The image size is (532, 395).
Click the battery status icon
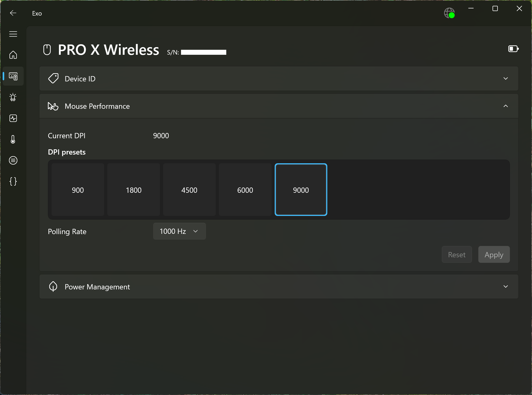513,49
